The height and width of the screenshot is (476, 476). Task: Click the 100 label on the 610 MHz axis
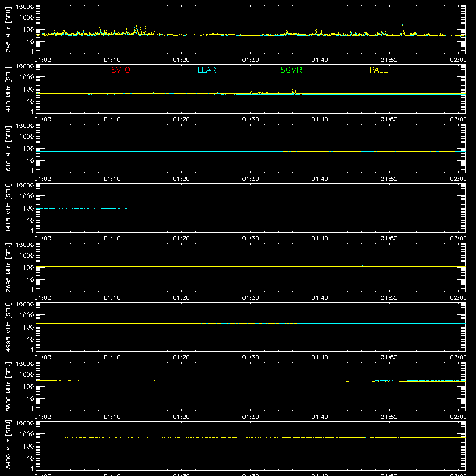pos(29,149)
